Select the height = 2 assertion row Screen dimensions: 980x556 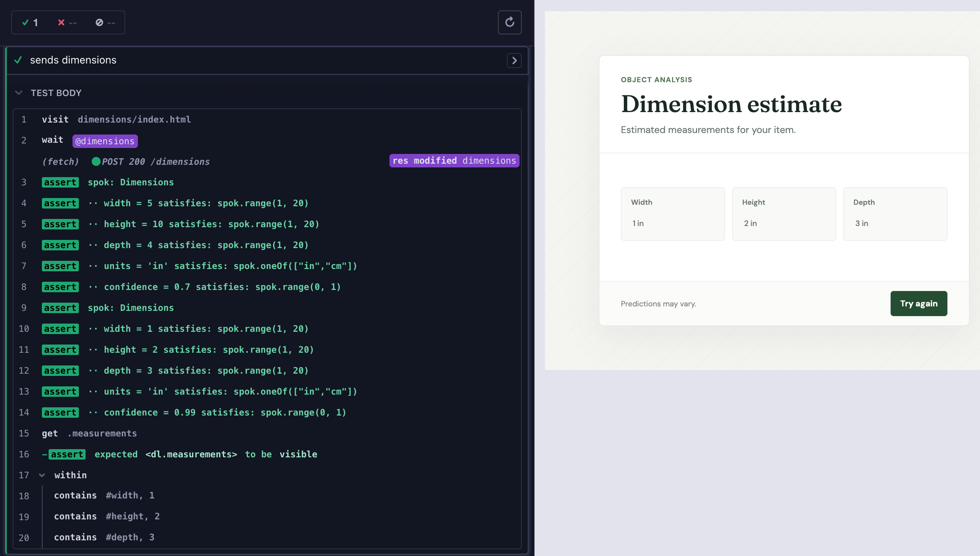click(x=267, y=350)
